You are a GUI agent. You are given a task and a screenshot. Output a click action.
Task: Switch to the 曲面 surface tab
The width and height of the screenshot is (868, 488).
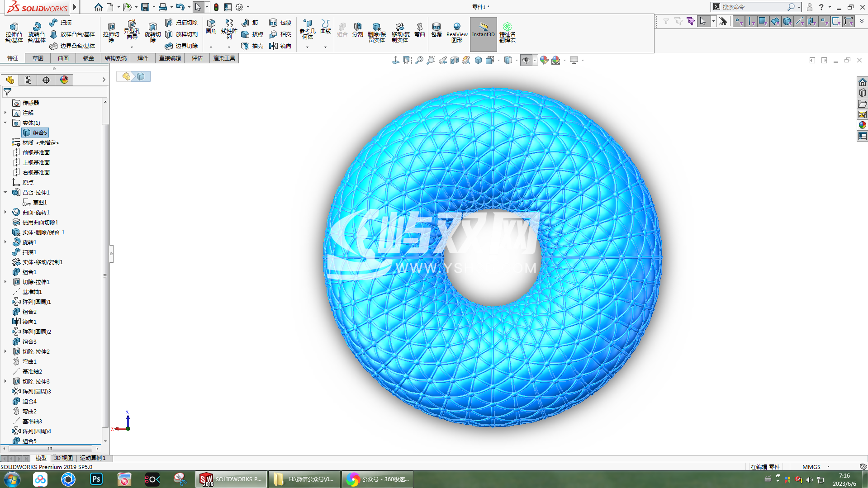(x=63, y=58)
